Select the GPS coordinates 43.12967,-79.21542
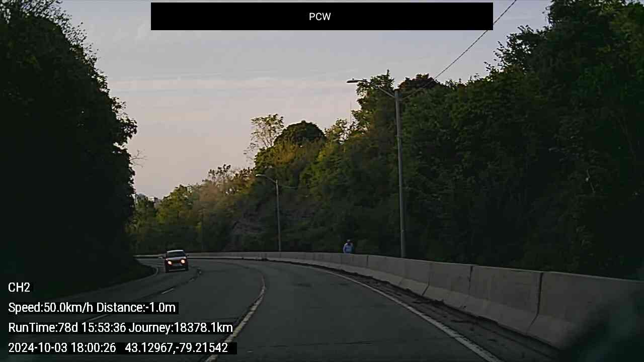 tap(176, 348)
